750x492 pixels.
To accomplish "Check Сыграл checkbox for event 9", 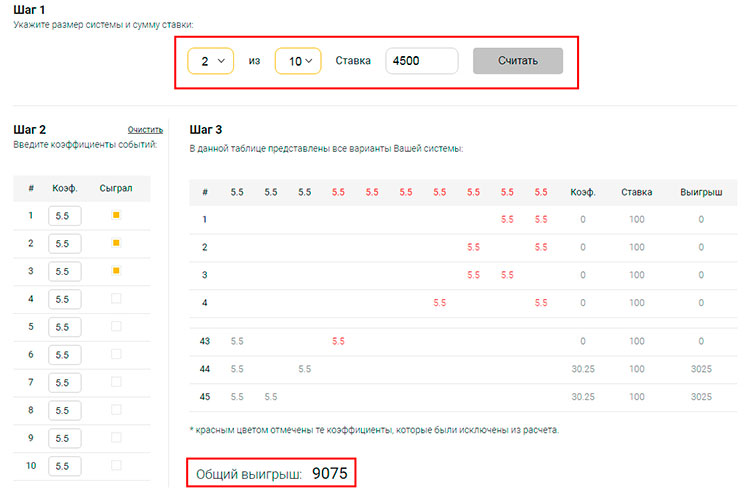I will click(116, 437).
